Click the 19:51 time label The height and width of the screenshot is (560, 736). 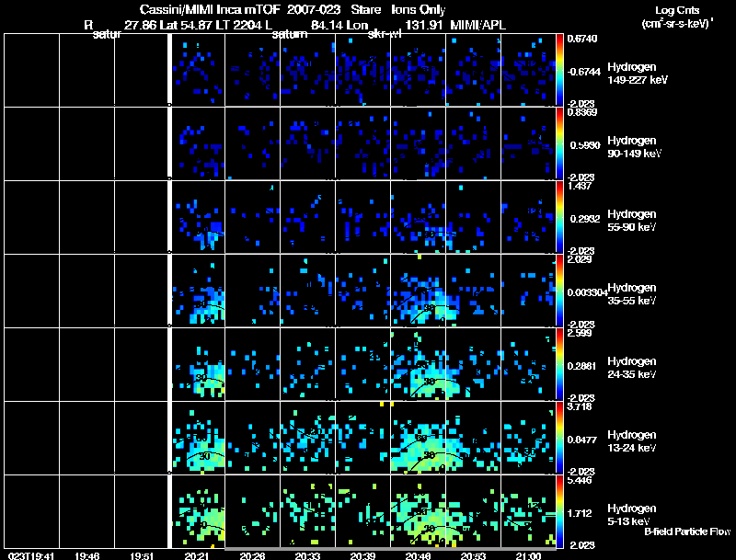pos(142,555)
